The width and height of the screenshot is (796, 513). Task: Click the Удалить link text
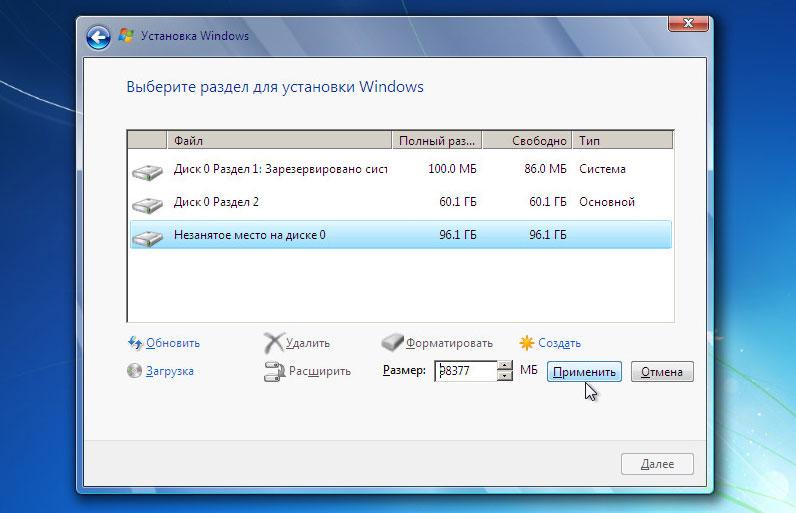pyautogui.click(x=308, y=343)
